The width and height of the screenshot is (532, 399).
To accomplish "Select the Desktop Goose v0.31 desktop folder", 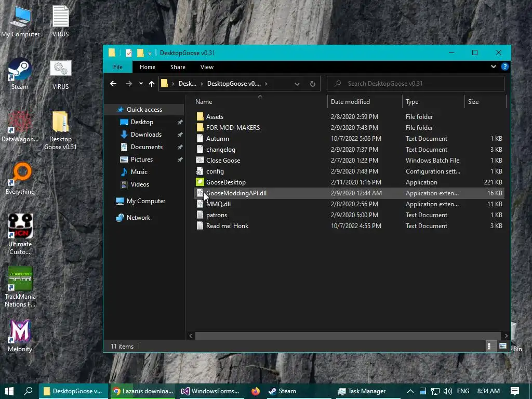I will pos(60,130).
